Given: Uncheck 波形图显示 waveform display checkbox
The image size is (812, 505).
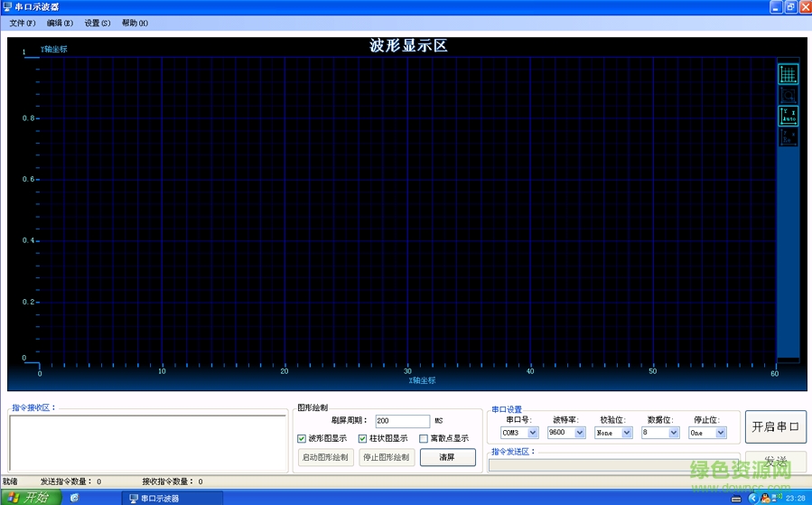Looking at the screenshot, I should pos(302,439).
